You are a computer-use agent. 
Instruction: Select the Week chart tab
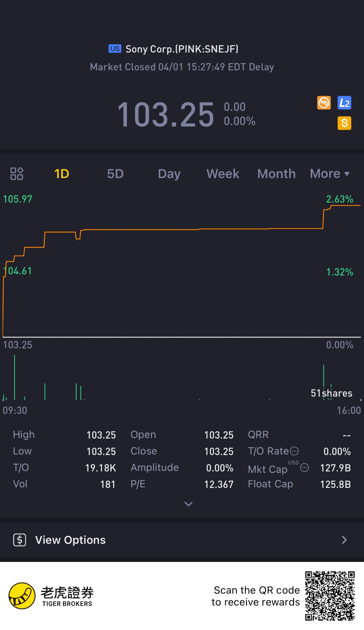[223, 174]
